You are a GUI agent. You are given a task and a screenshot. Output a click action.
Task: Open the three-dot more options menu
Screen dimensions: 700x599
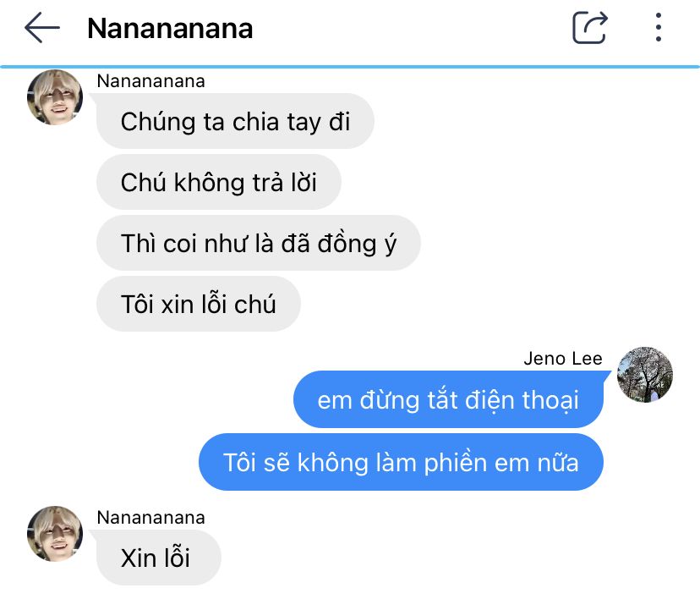[x=659, y=28]
